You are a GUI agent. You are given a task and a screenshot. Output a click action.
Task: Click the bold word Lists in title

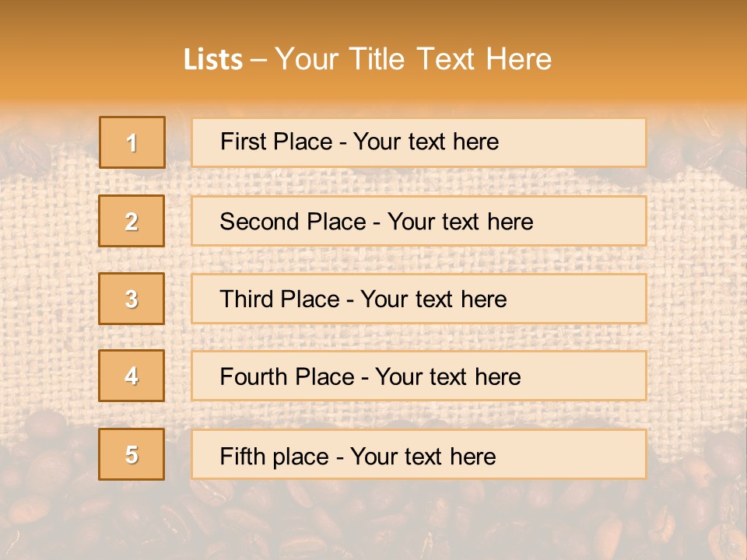coord(213,59)
